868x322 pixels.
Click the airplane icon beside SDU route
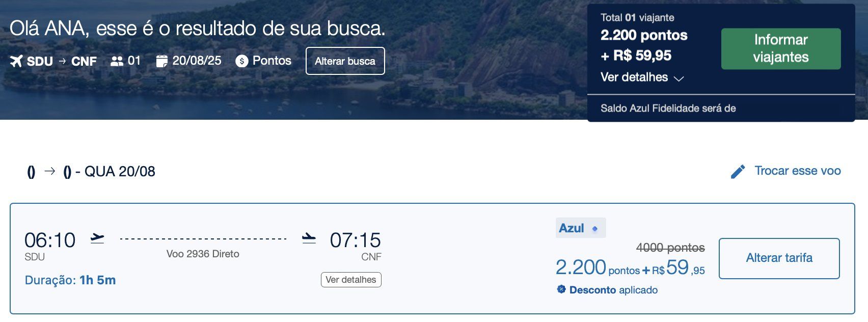coord(16,61)
